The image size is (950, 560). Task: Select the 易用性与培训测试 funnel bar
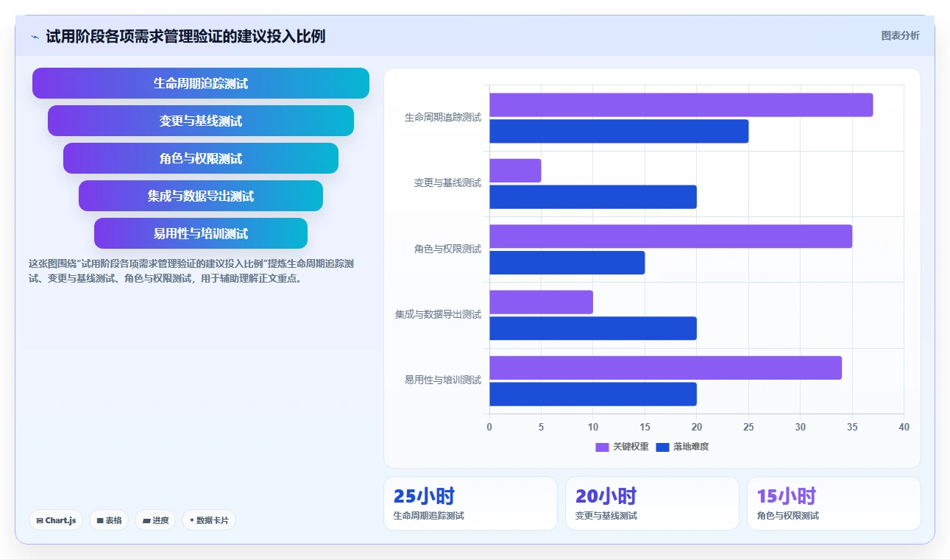(201, 233)
